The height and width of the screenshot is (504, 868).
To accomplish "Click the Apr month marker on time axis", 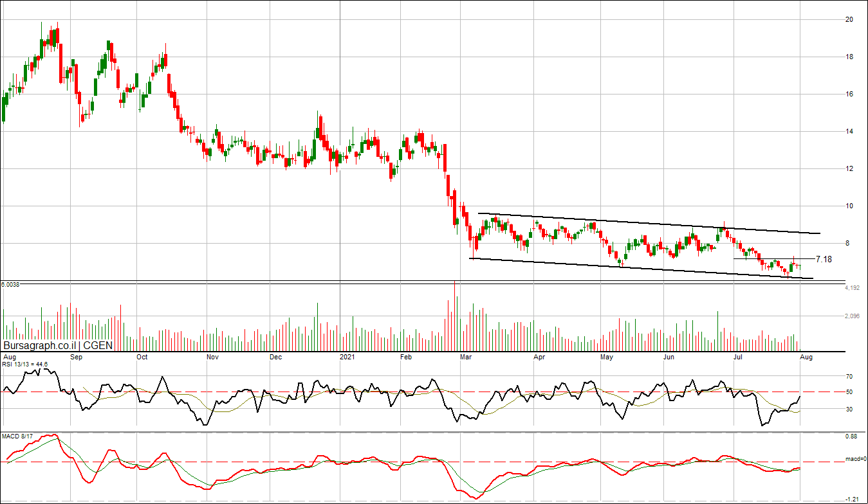I will tap(539, 356).
